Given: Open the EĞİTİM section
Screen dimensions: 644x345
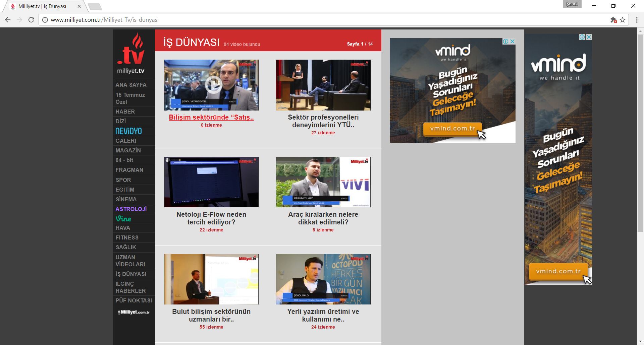Looking at the screenshot, I should click(x=125, y=190).
